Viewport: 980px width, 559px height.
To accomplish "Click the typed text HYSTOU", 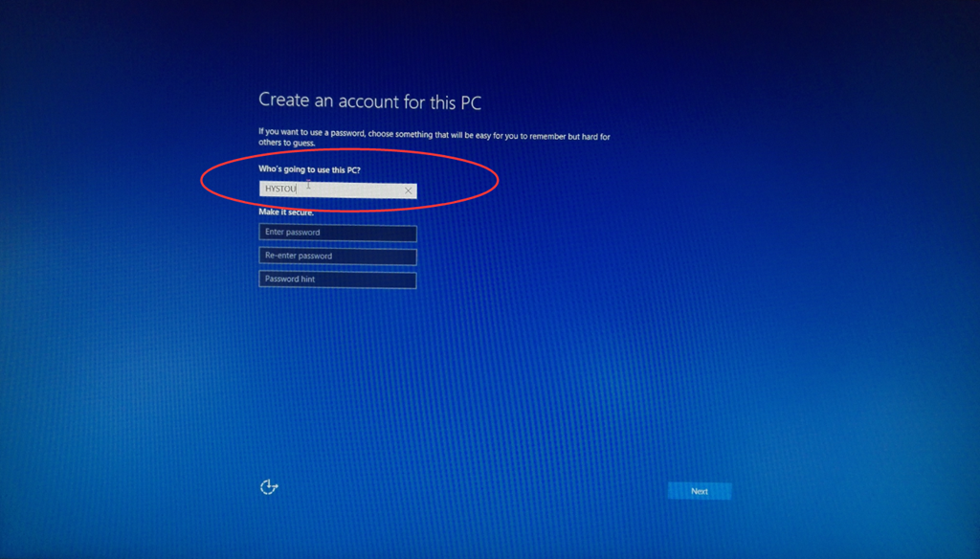I will coord(279,190).
